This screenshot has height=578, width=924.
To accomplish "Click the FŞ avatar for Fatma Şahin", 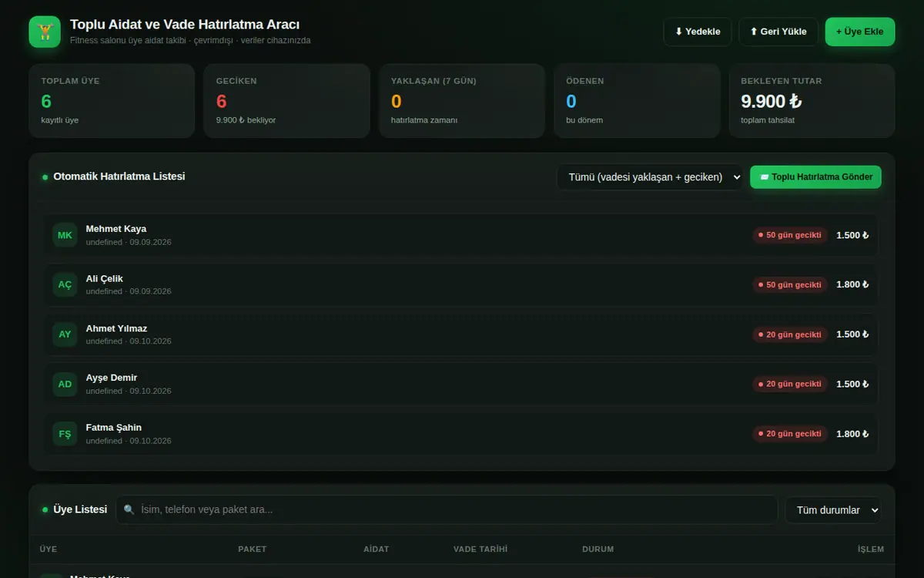I will (65, 434).
